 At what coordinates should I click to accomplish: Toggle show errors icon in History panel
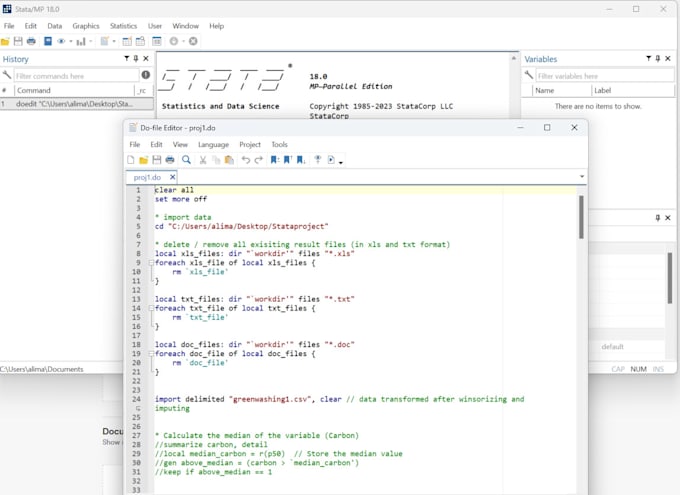pyautogui.click(x=146, y=75)
